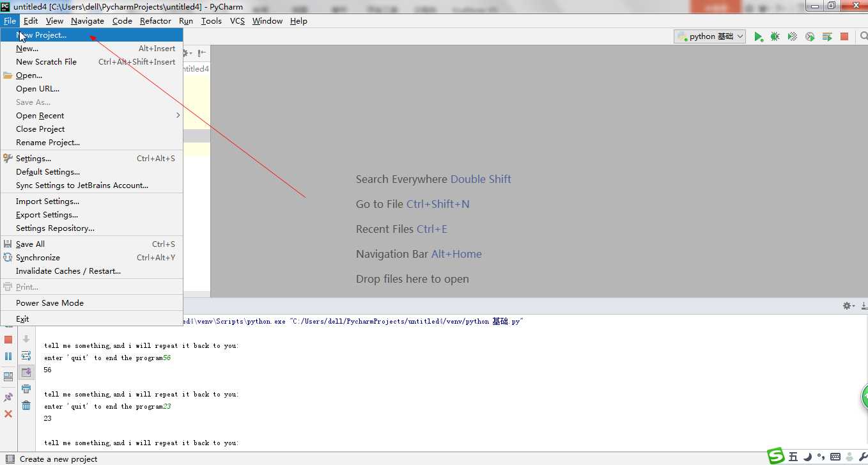This screenshot has width=868, height=465.
Task: Open the soft keyboard icon in IME bar
Action: [835, 457]
